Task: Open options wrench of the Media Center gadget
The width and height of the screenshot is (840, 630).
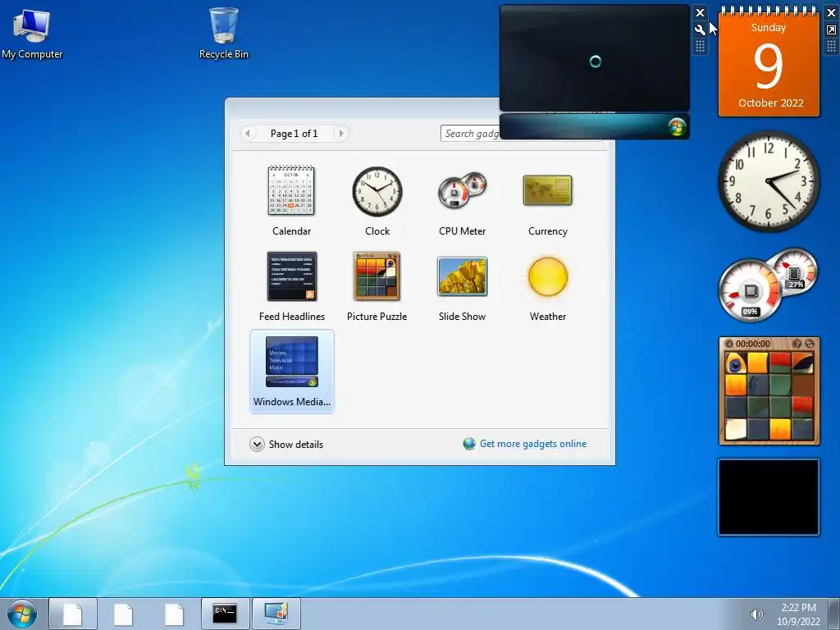Action: click(x=700, y=30)
